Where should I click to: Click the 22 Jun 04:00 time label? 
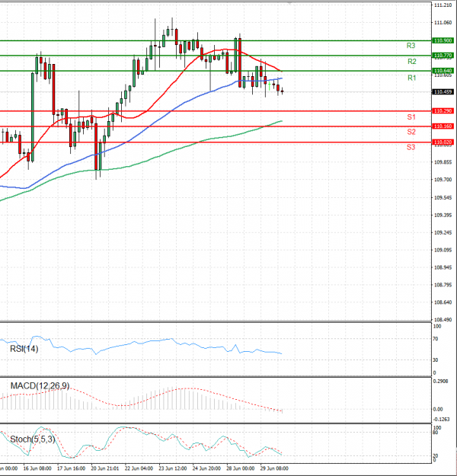139,468
